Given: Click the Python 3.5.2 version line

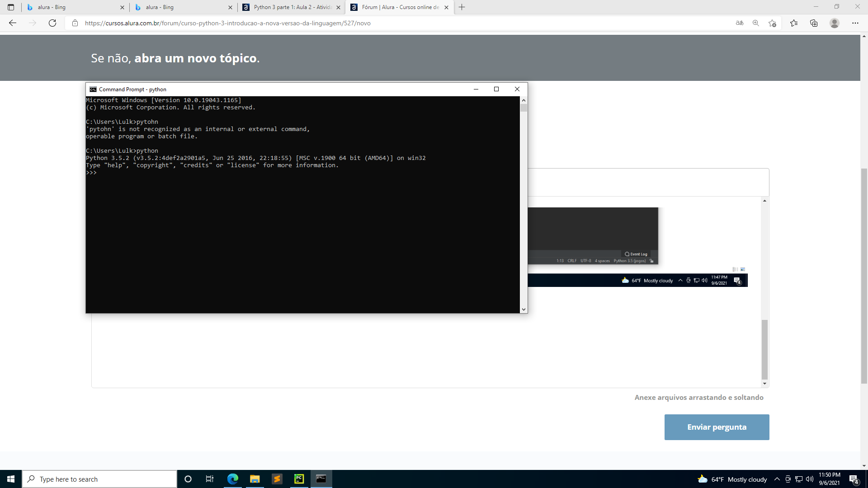Looking at the screenshot, I should [x=256, y=158].
